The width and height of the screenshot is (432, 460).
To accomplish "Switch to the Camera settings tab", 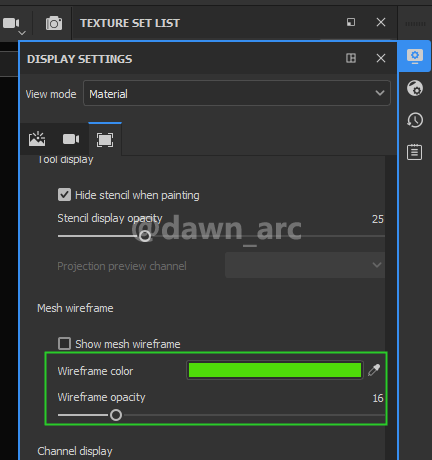I will pyautogui.click(x=71, y=139).
